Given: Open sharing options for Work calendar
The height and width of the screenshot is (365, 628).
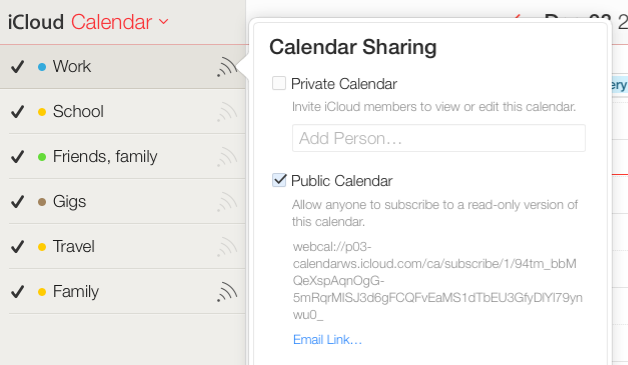Looking at the screenshot, I should (227, 67).
